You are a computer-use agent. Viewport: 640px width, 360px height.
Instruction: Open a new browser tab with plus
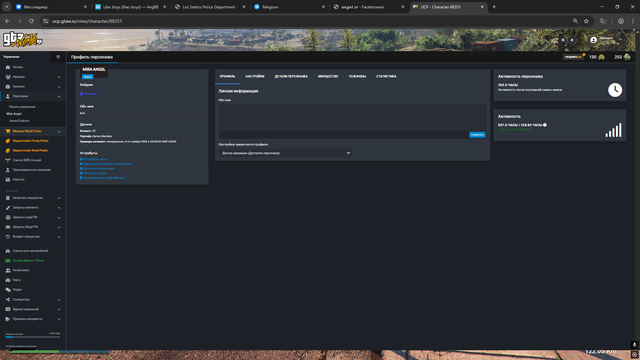494,7
